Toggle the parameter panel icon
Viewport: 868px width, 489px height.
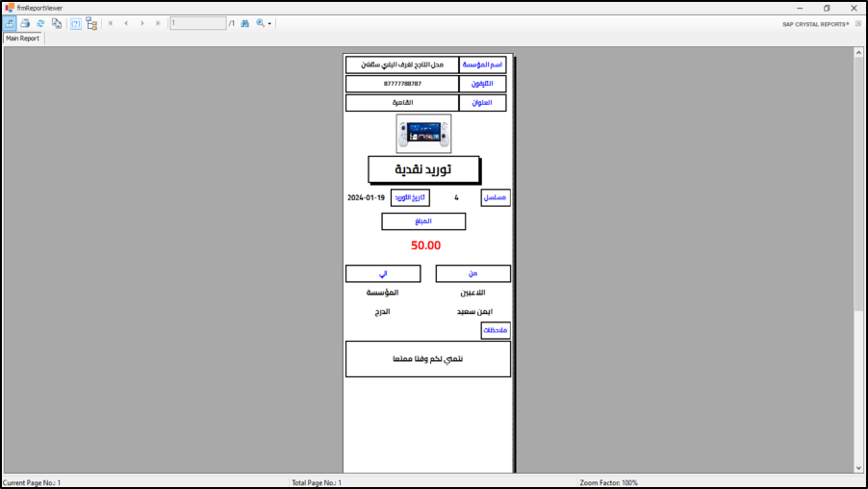[x=76, y=23]
